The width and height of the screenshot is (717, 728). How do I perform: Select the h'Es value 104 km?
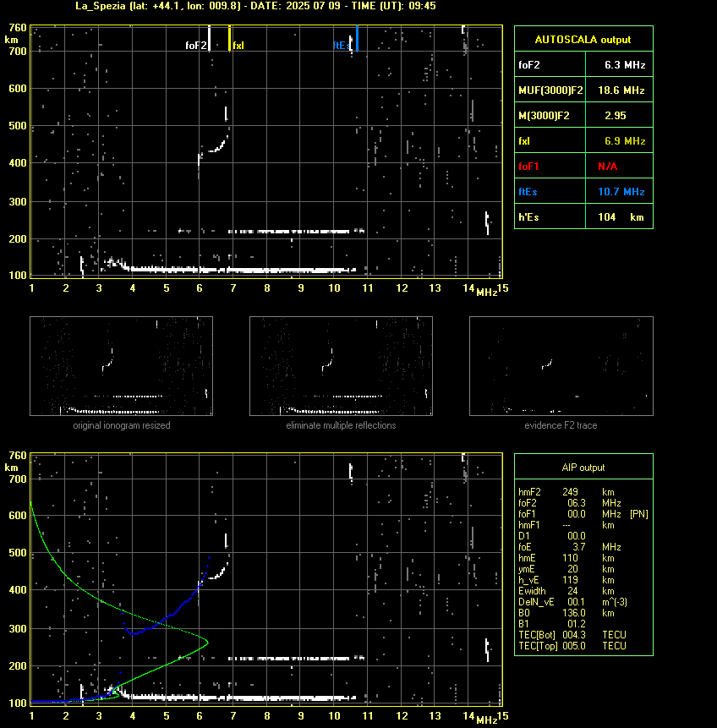621,216
